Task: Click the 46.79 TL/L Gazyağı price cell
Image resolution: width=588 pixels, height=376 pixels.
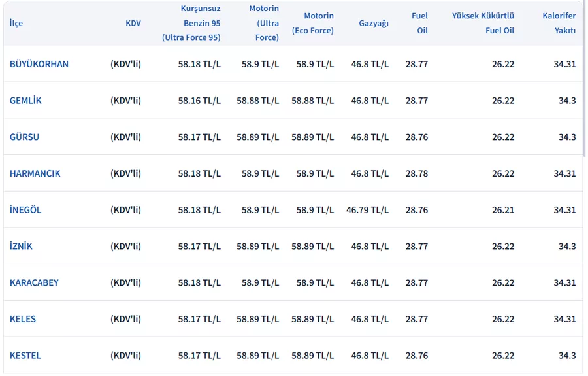Action: coord(367,210)
